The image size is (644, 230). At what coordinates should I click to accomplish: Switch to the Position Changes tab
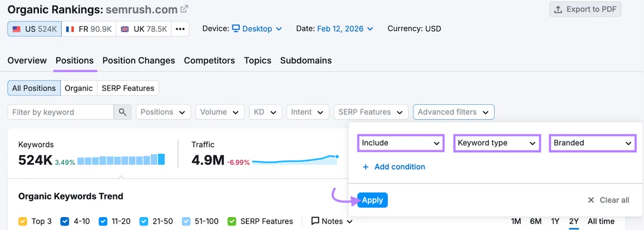[x=138, y=61]
